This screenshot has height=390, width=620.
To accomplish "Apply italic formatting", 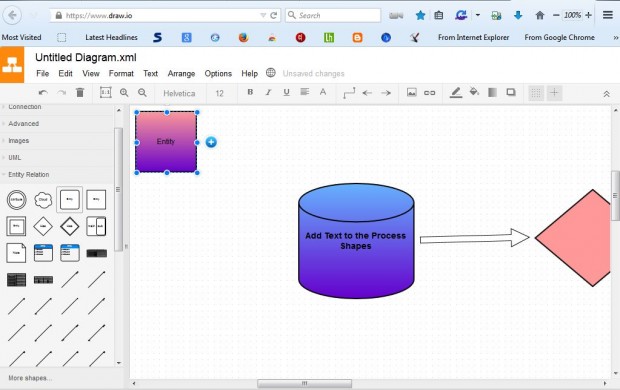I will point(268,92).
